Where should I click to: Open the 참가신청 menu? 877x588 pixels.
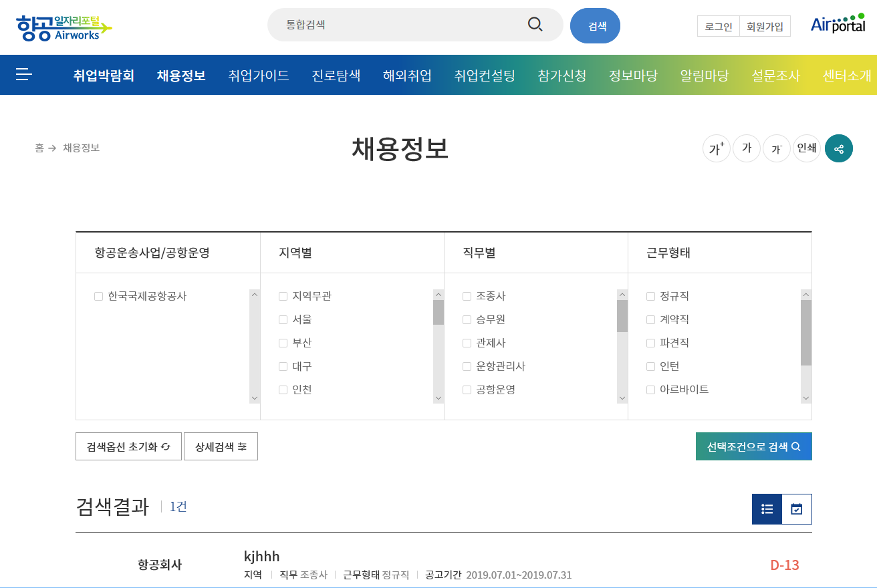[x=562, y=76]
